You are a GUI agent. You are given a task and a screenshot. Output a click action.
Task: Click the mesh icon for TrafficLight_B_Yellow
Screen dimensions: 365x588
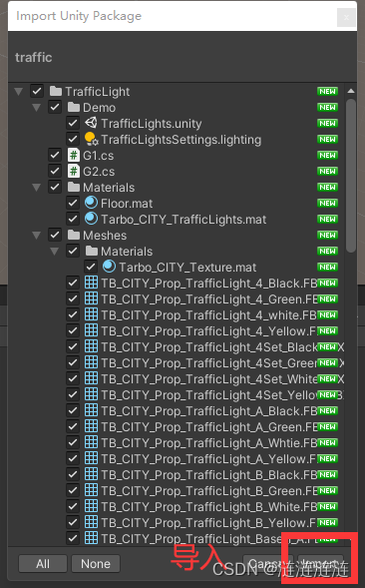pos(91,522)
